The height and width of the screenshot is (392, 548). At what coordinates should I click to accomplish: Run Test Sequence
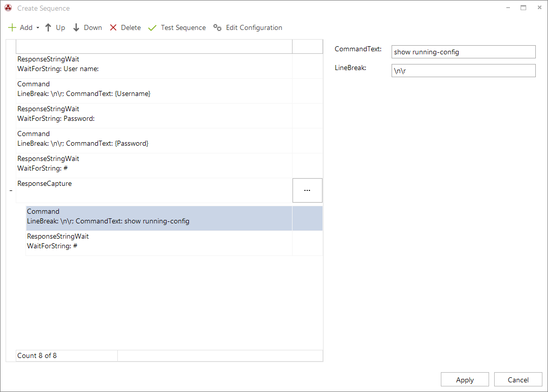click(177, 27)
